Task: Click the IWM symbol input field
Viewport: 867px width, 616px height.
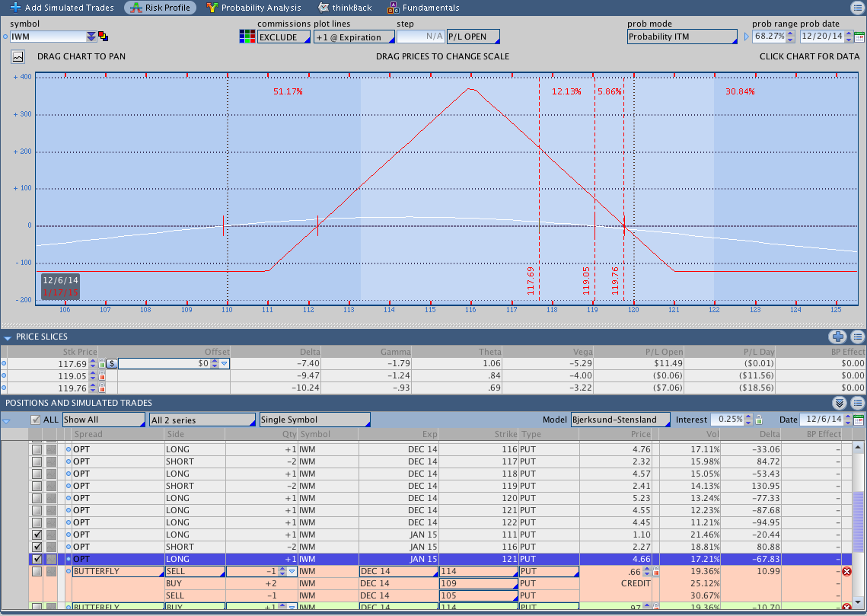Action: [x=48, y=37]
